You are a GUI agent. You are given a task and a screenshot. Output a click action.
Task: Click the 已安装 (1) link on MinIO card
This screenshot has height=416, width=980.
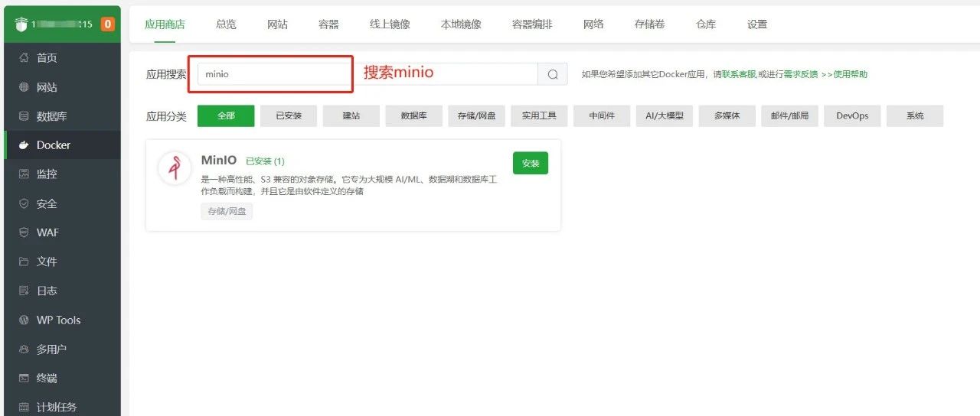coord(265,161)
